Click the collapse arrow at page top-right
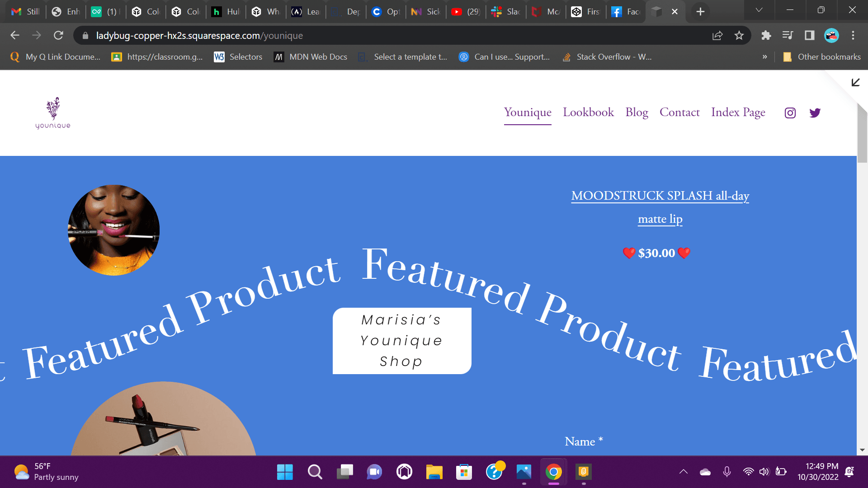The height and width of the screenshot is (488, 868). (x=855, y=82)
